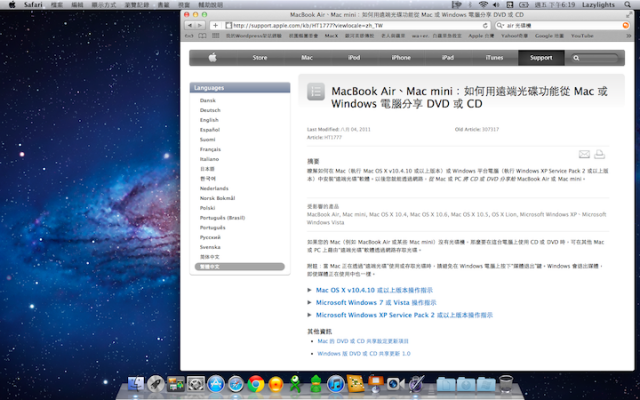Screen dimensions: 640x400
Task: Enter full screen with window arrows icon
Action: click(629, 15)
